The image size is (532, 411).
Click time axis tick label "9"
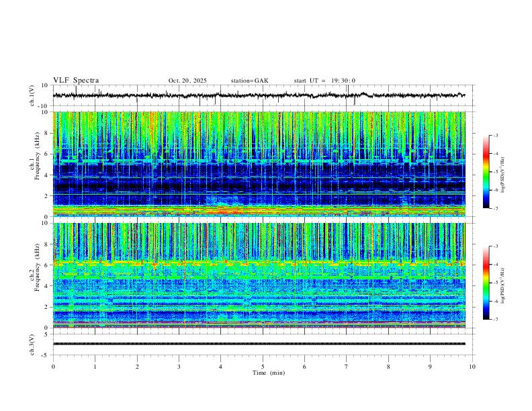430,367
